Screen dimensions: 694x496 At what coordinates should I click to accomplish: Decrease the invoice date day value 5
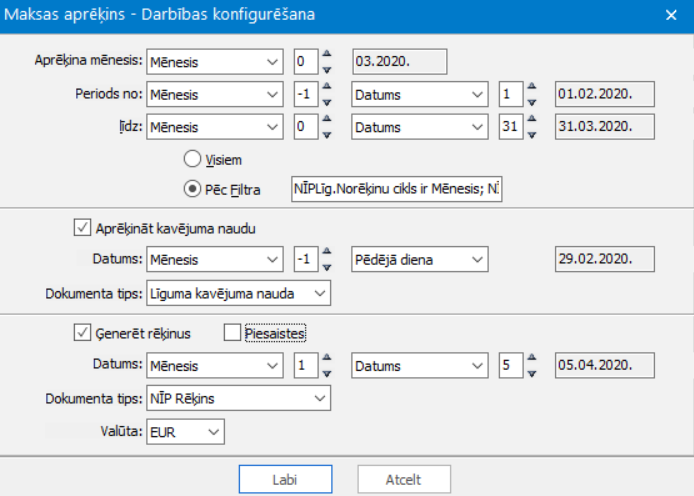point(531,372)
